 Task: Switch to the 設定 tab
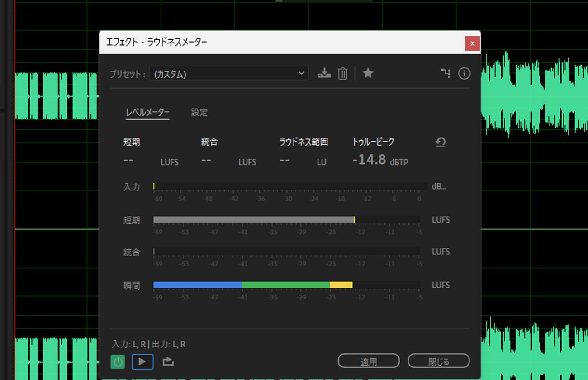click(x=199, y=113)
